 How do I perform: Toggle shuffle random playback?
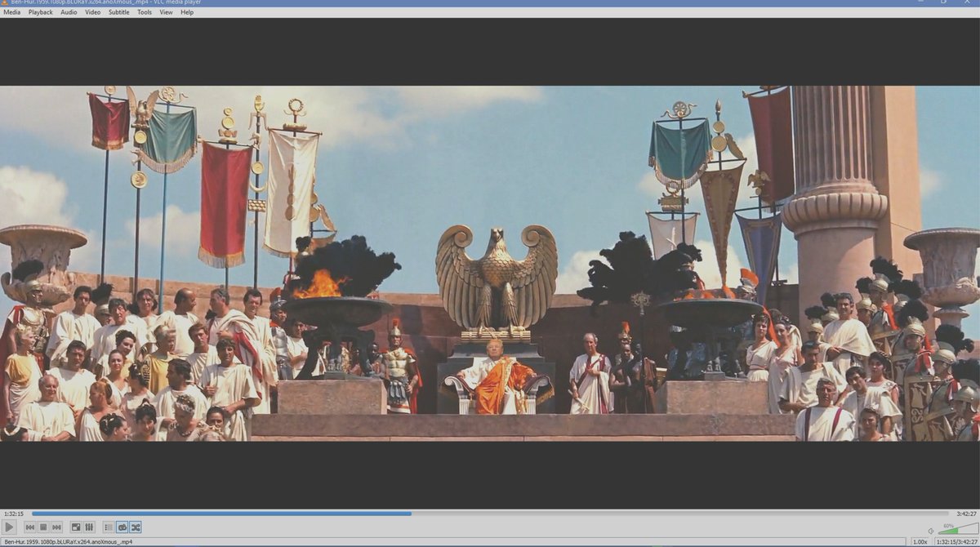click(x=136, y=527)
